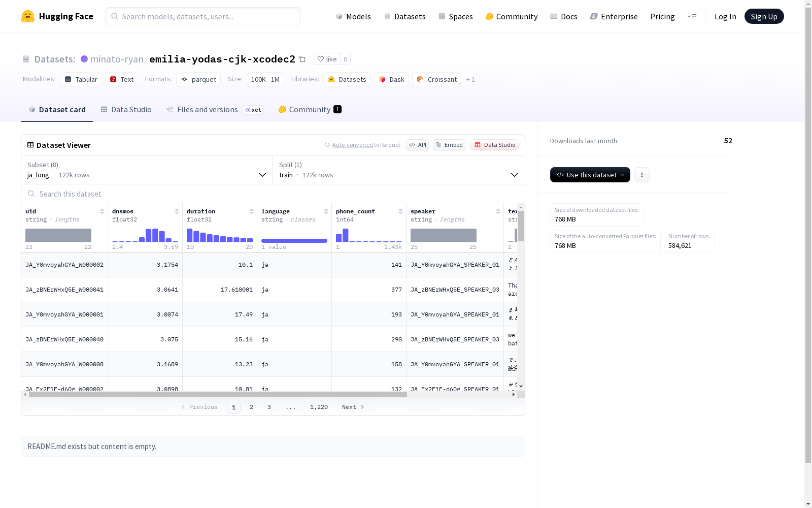The image size is (812, 508).
Task: Sort the dnsmos column
Action: click(177, 211)
